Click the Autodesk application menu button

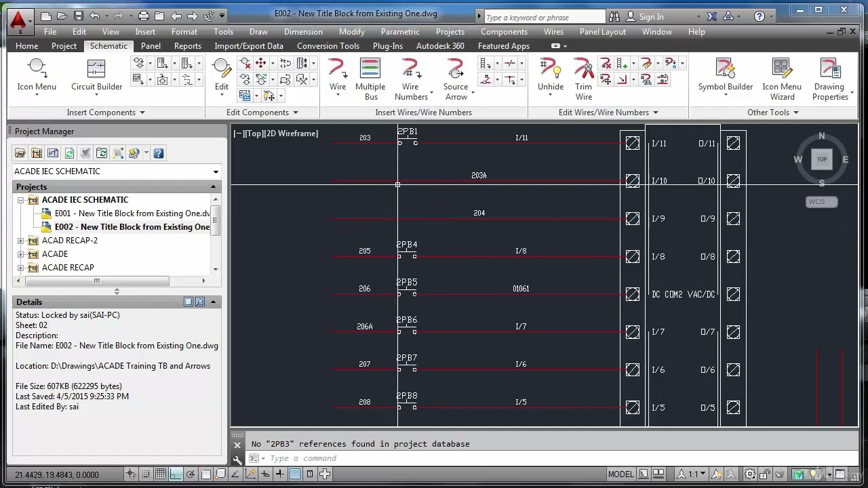tap(20, 22)
